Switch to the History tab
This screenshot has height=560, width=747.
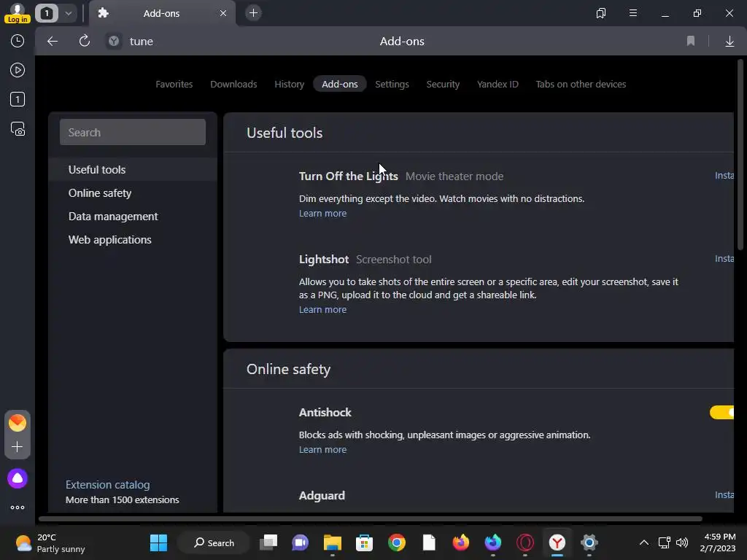click(x=289, y=85)
